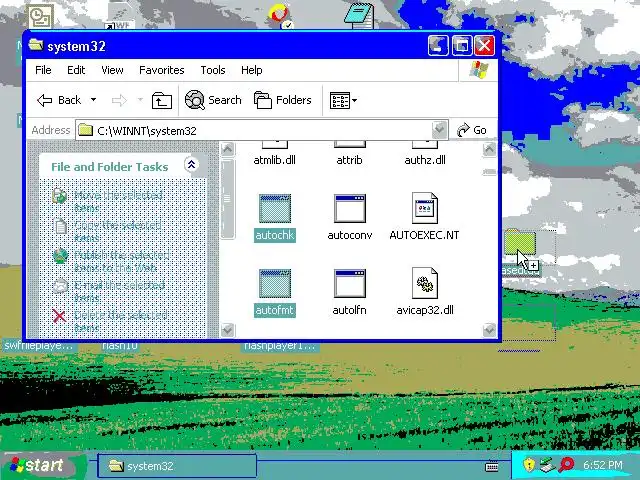The height and width of the screenshot is (480, 640).
Task: Click the keyboard icon on the taskbar
Action: 492,466
